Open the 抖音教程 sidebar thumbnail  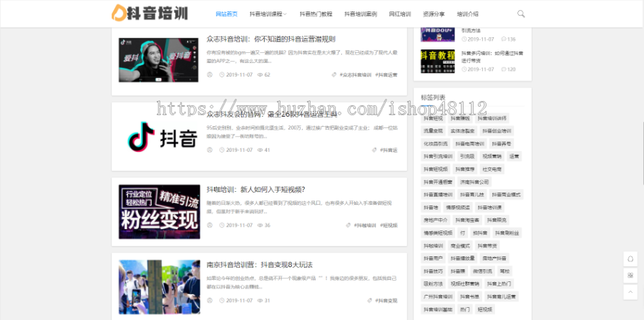tap(438, 61)
